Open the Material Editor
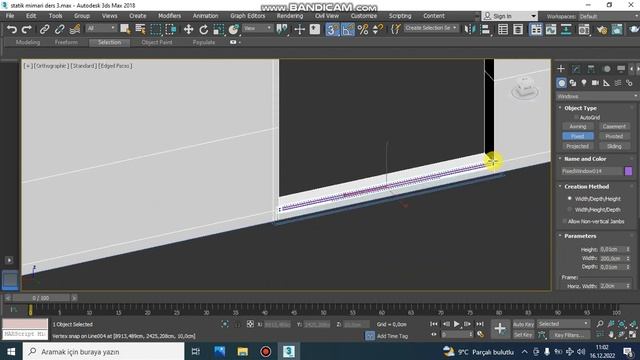This screenshot has height=360, width=640. (584, 29)
